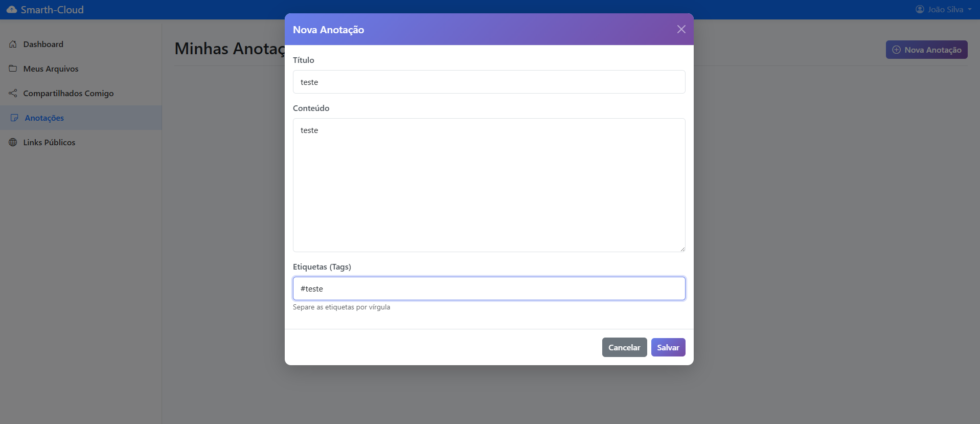Click the Smarth-Cloud cloud logo icon
The height and width of the screenshot is (424, 980).
[12, 10]
